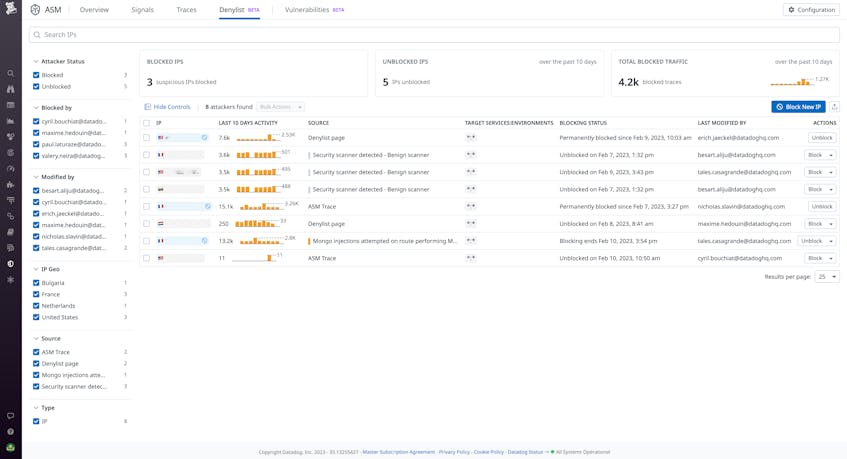847x459 pixels.
Task: Unblock the IP modified by nicholas.slavin
Action: coord(822,206)
